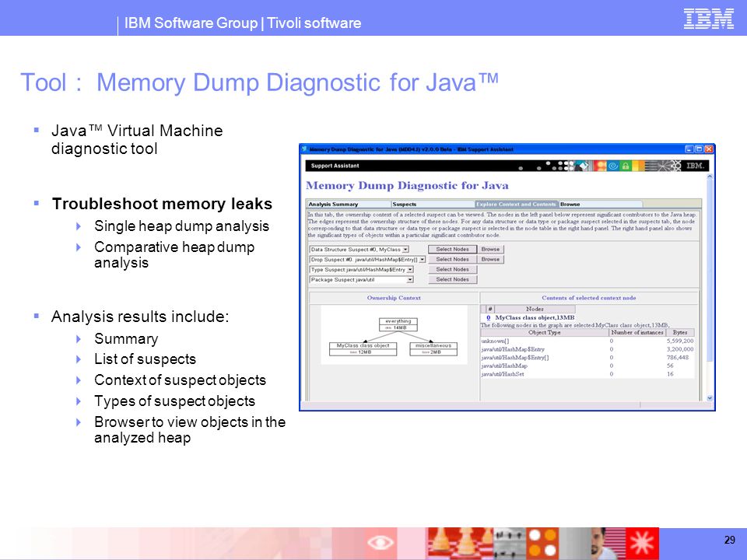This screenshot has width=747, height=560.
Task: Click the IBM logo in slide header
Action: coord(708,19)
